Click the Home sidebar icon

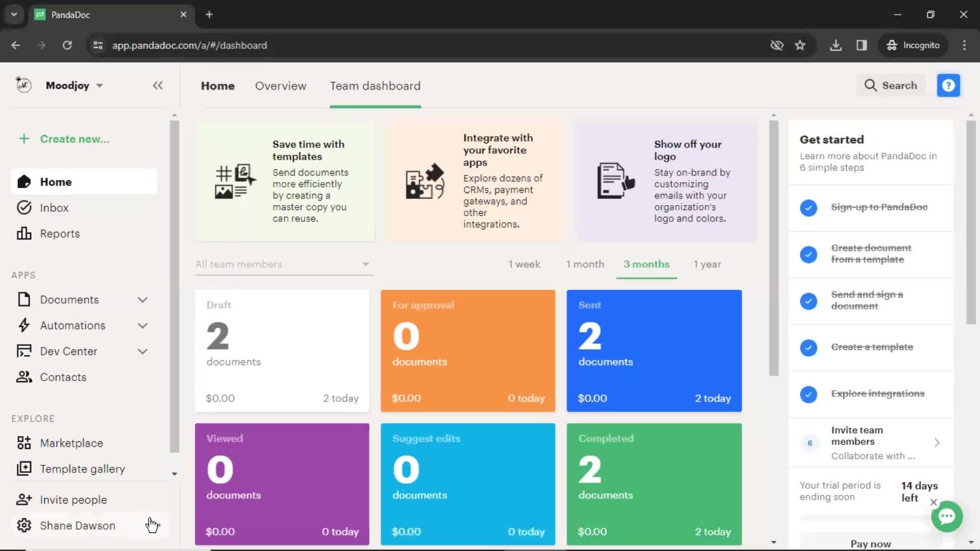click(22, 182)
